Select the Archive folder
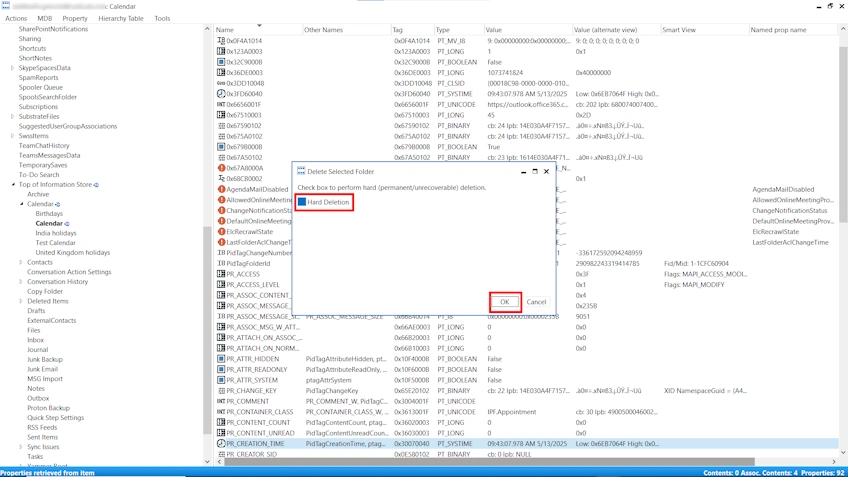Image resolution: width=848 pixels, height=477 pixels. point(38,194)
